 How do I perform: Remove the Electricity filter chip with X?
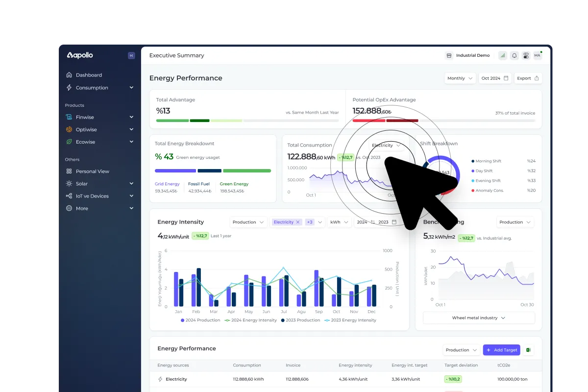(298, 222)
